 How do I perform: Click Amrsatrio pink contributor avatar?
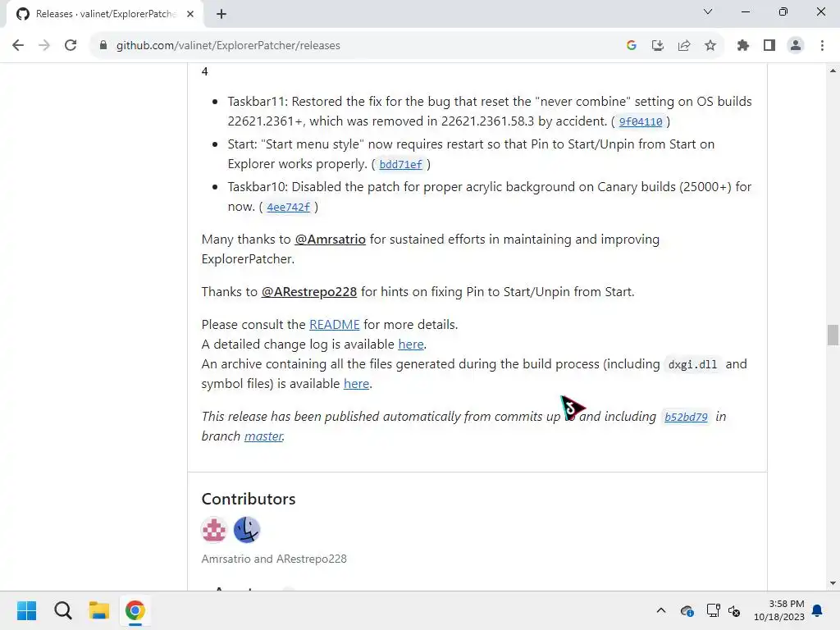click(214, 530)
